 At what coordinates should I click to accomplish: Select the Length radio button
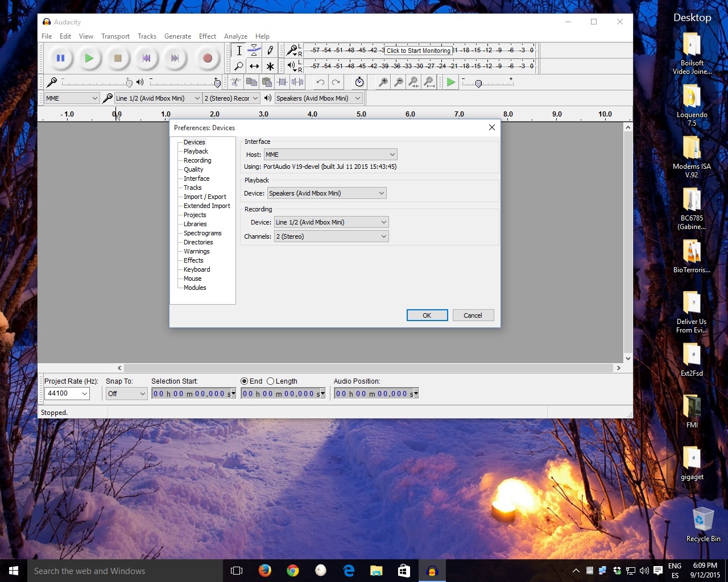(271, 381)
